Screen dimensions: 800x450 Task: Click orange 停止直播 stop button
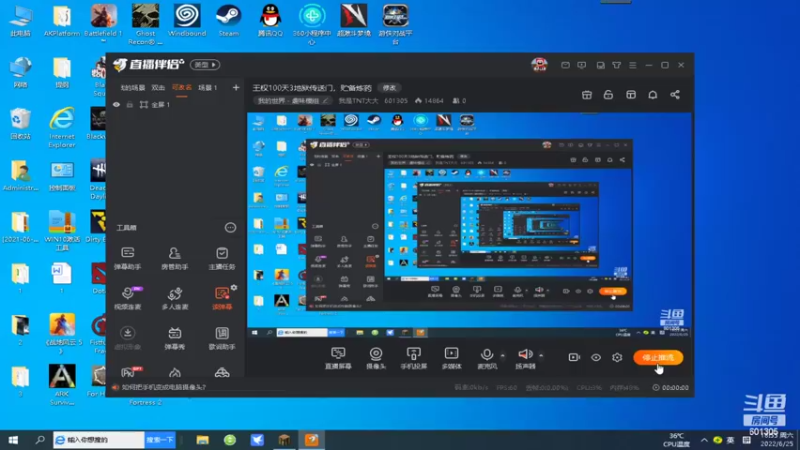(658, 358)
